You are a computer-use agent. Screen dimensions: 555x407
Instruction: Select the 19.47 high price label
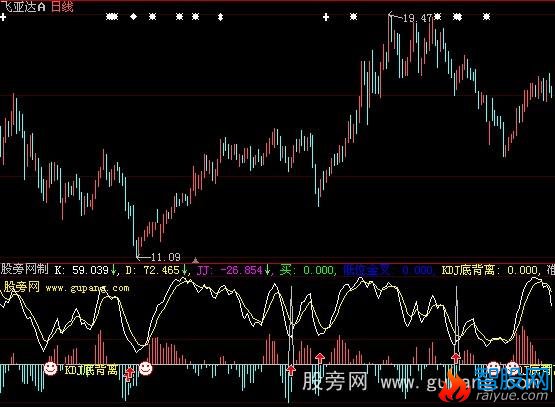click(417, 18)
